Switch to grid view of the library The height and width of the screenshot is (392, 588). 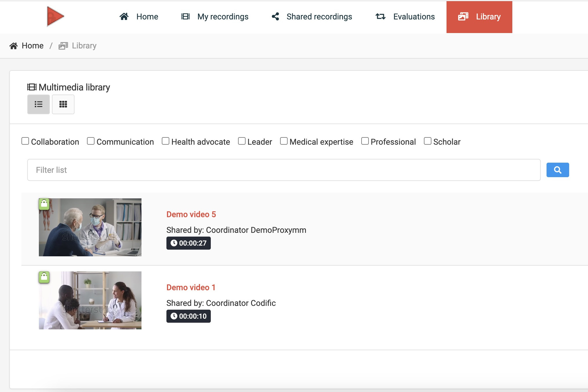(63, 104)
